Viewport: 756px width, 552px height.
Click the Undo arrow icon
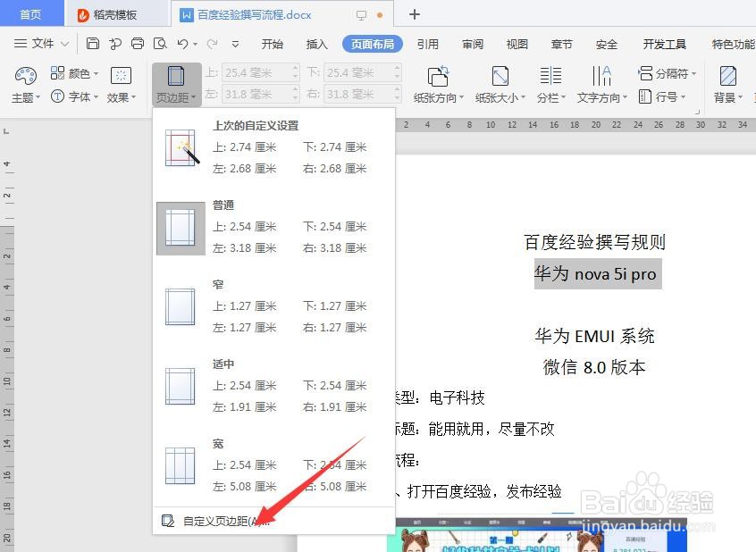point(182,44)
